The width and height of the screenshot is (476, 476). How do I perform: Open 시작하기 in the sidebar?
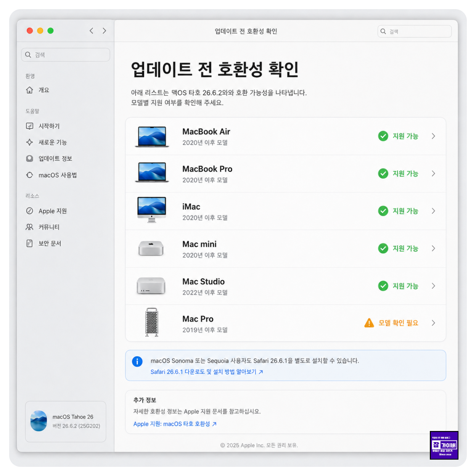coord(49,126)
